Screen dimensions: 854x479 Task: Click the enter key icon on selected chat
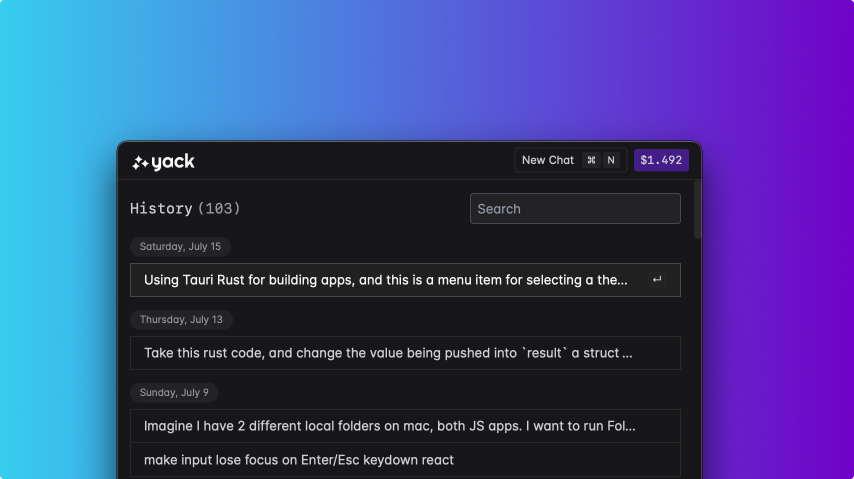pyautogui.click(x=657, y=280)
